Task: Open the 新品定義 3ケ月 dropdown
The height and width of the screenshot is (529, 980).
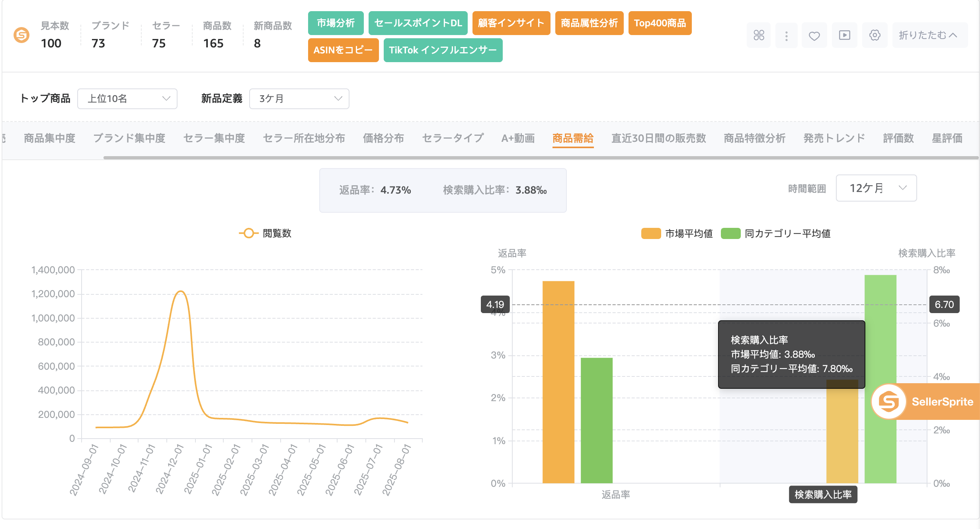Action: tap(299, 99)
